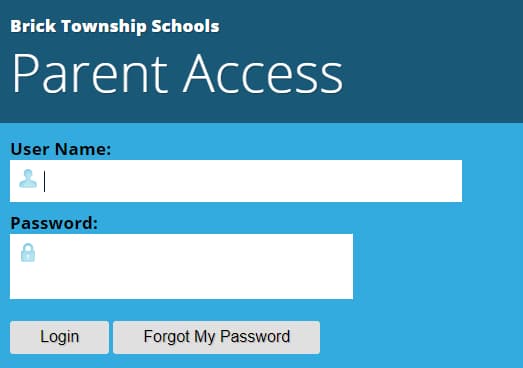This screenshot has width=523, height=368.
Task: Click the word Schools in the header
Action: tap(185, 26)
